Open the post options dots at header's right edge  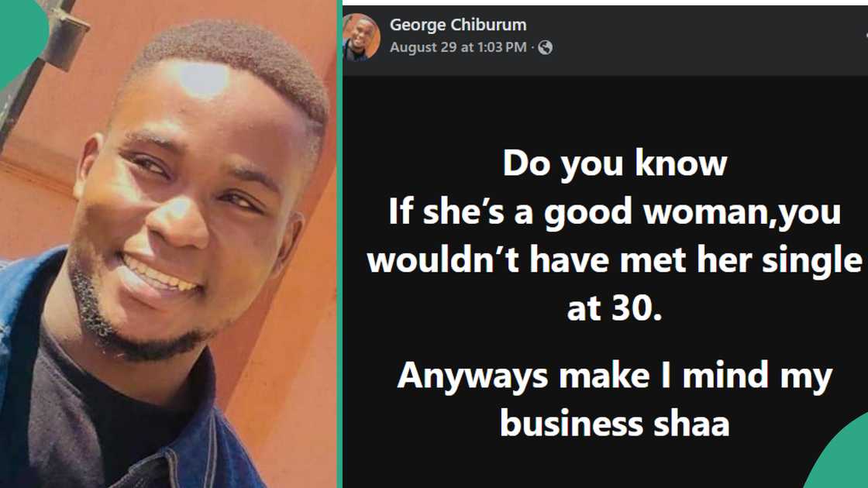(863, 36)
